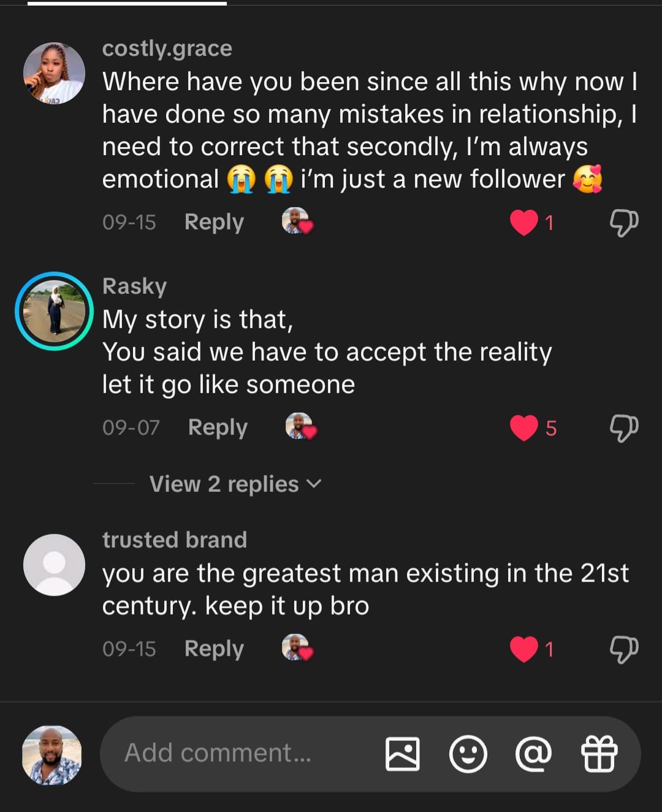Screen dimensions: 662x812
Task: Open the Rasky username link
Action: tap(134, 286)
